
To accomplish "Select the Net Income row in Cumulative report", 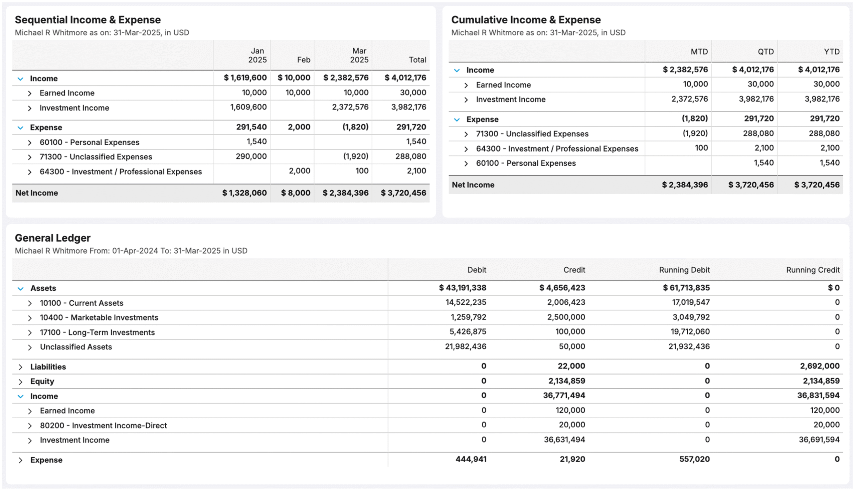I will point(473,185).
